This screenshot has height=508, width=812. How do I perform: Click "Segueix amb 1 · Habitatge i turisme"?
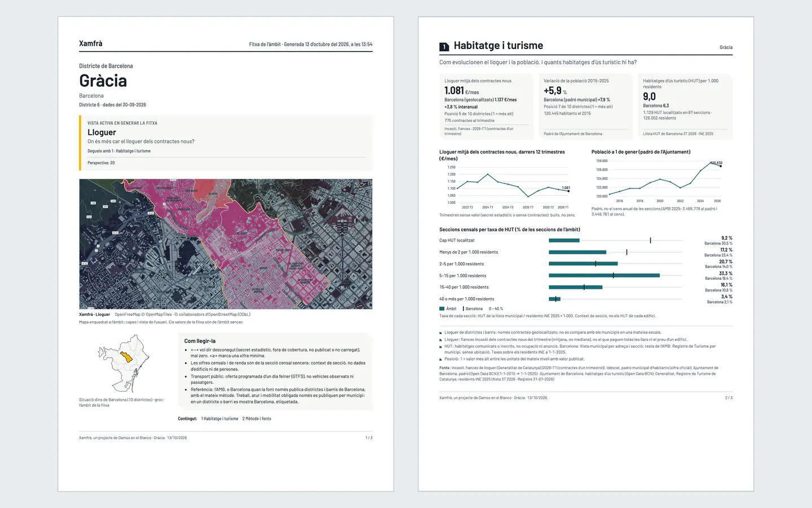(119, 151)
